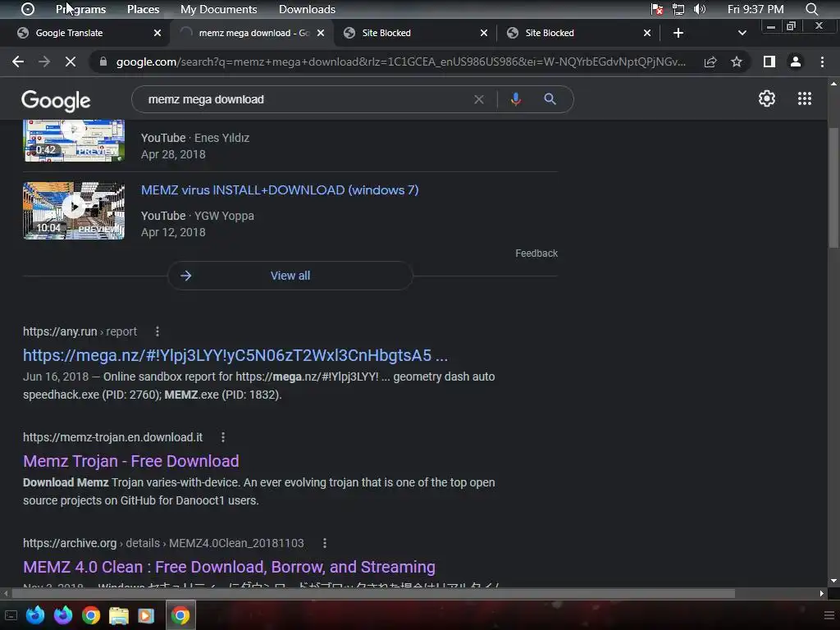Viewport: 840px width, 630px height.
Task: Click View all videos button
Action: point(290,276)
